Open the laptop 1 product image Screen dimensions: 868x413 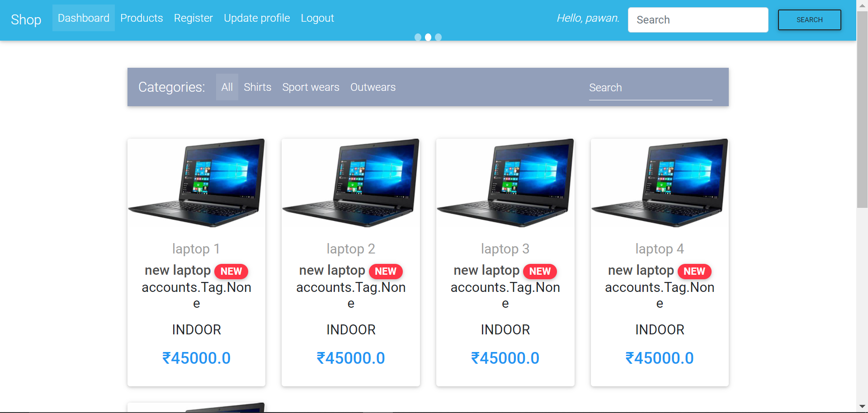point(196,183)
